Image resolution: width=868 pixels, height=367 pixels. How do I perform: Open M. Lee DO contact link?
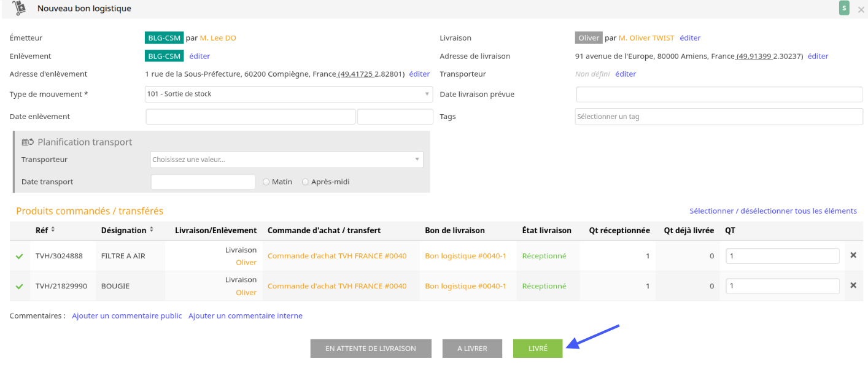(x=218, y=38)
